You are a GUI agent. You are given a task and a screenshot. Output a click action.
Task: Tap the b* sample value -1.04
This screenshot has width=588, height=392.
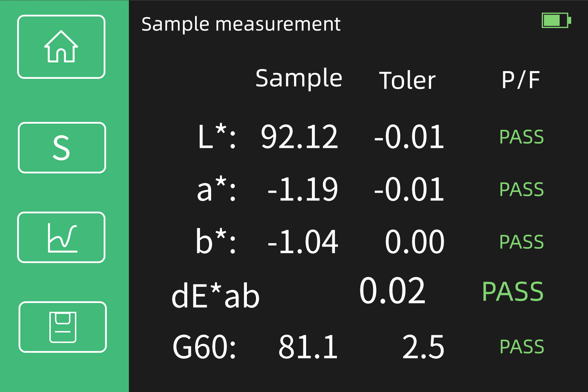point(303,242)
